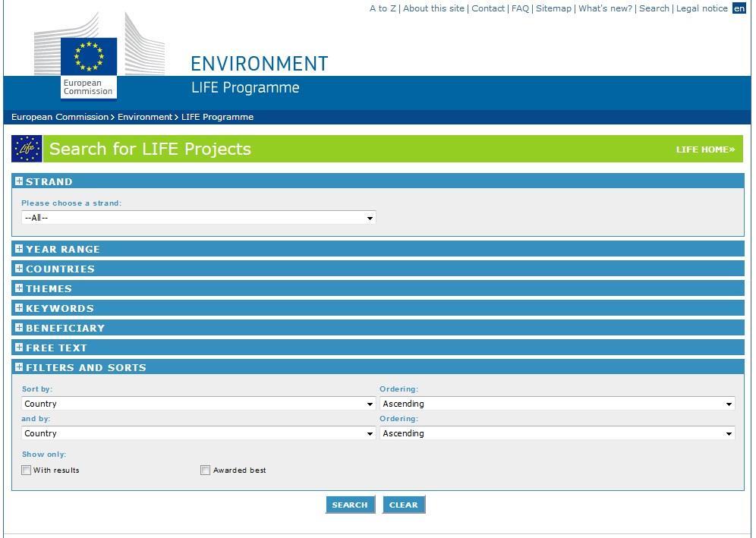Click the 'en' language selector icon

pos(739,8)
